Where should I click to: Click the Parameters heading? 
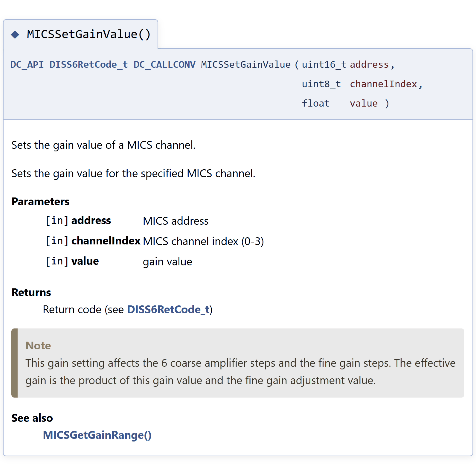40,202
